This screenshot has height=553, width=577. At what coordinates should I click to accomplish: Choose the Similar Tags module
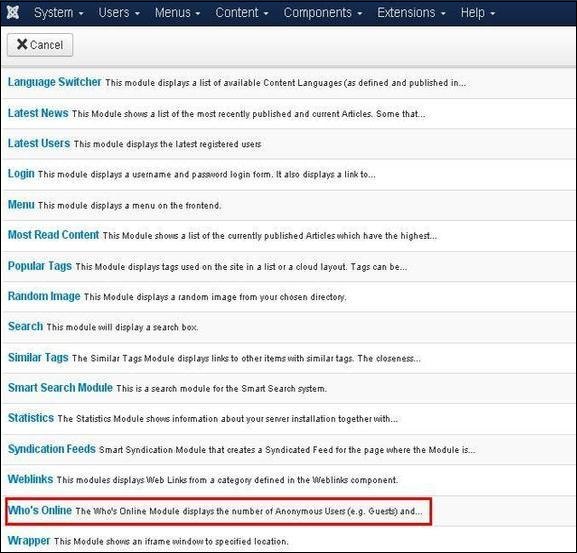point(38,357)
